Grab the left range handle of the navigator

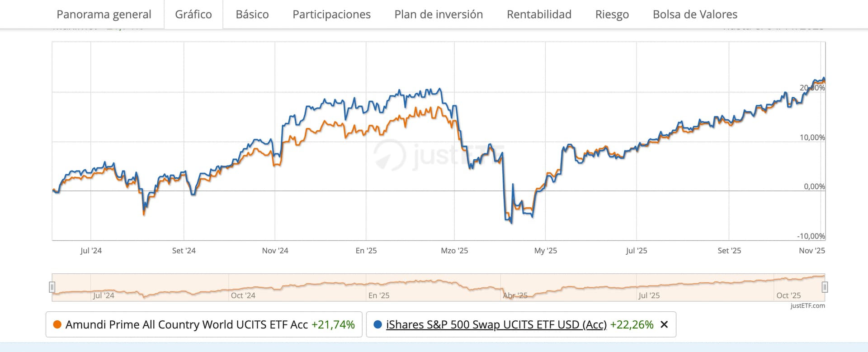pyautogui.click(x=52, y=287)
